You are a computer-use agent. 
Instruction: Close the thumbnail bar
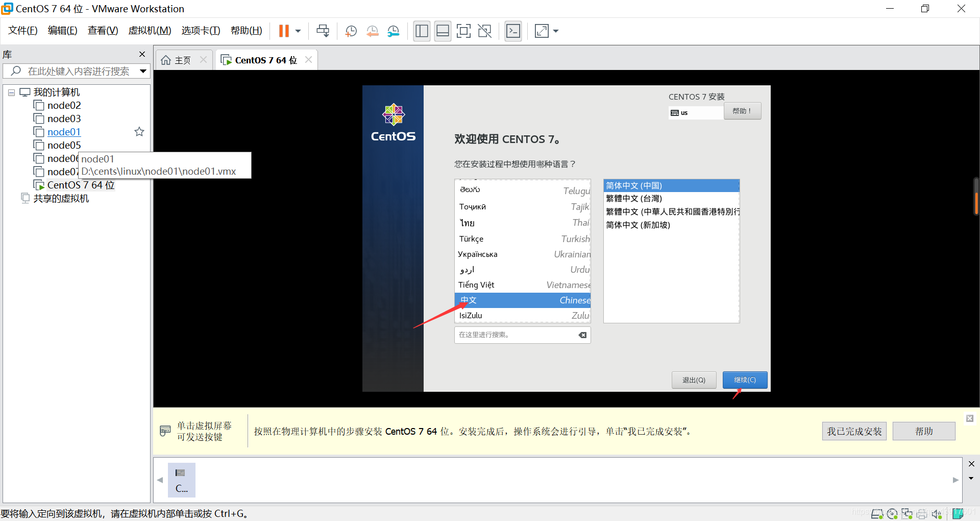coord(971,464)
